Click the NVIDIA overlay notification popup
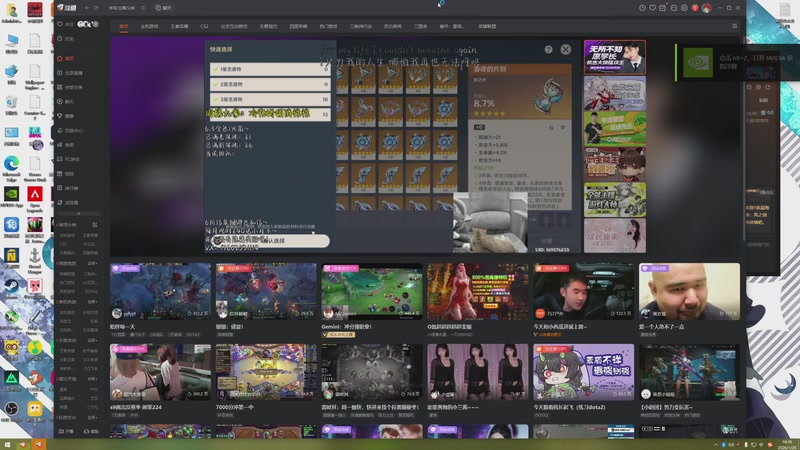The width and height of the screenshot is (800, 450). [x=737, y=62]
